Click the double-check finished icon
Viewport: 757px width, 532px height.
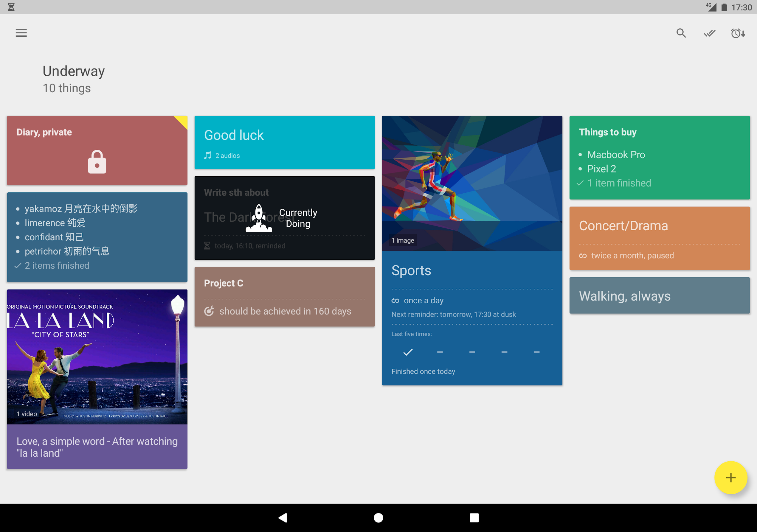[x=709, y=33]
